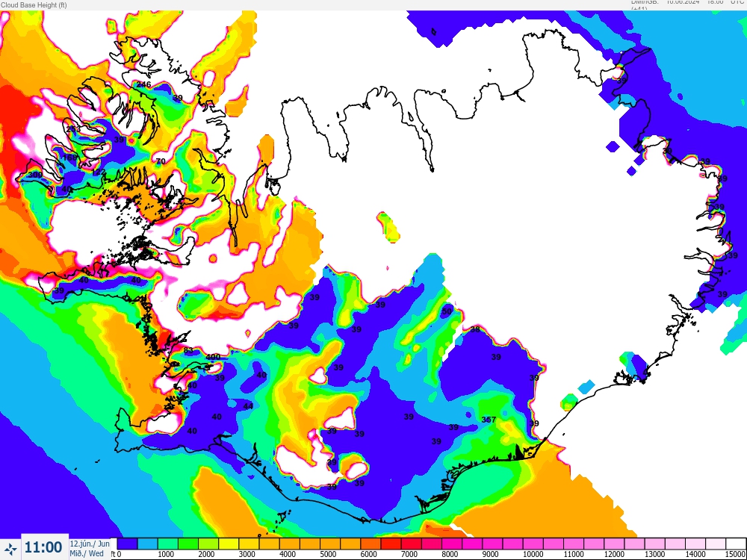Click the 15000 legend scale label
The image size is (747, 560).
[736, 554]
